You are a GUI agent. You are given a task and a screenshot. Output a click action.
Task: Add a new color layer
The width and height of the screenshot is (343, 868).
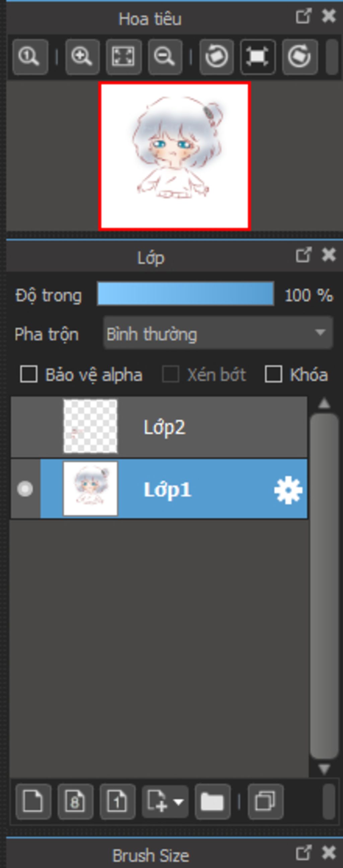[x=33, y=801]
